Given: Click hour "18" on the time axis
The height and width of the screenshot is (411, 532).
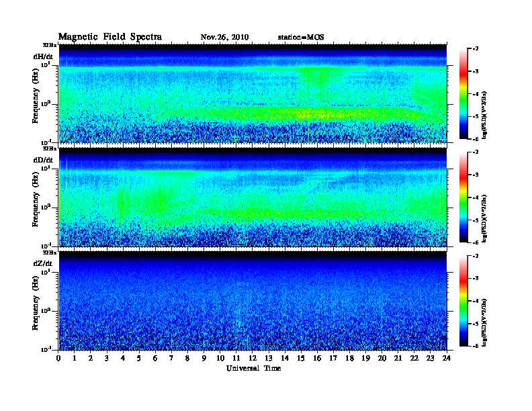Looking at the screenshot, I should (350, 358).
